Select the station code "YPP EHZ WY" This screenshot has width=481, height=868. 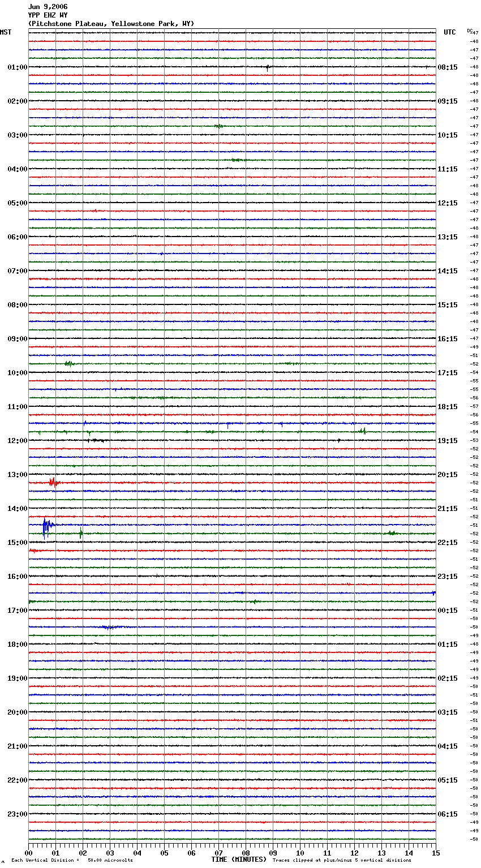[x=48, y=15]
